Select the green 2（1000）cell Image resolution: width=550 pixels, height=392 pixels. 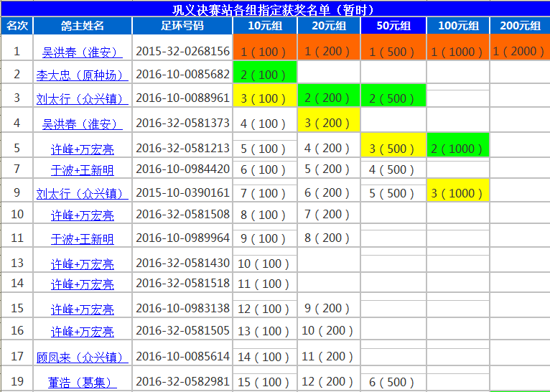[x=458, y=149]
